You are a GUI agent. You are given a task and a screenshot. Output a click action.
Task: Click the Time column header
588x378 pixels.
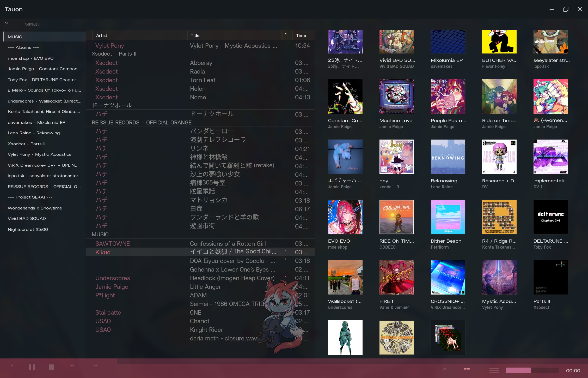[303, 35]
